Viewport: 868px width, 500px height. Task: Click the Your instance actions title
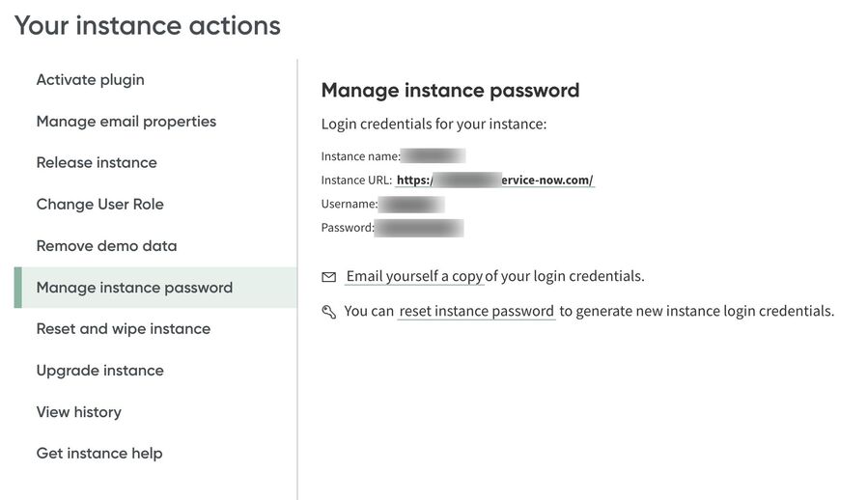pos(148,26)
